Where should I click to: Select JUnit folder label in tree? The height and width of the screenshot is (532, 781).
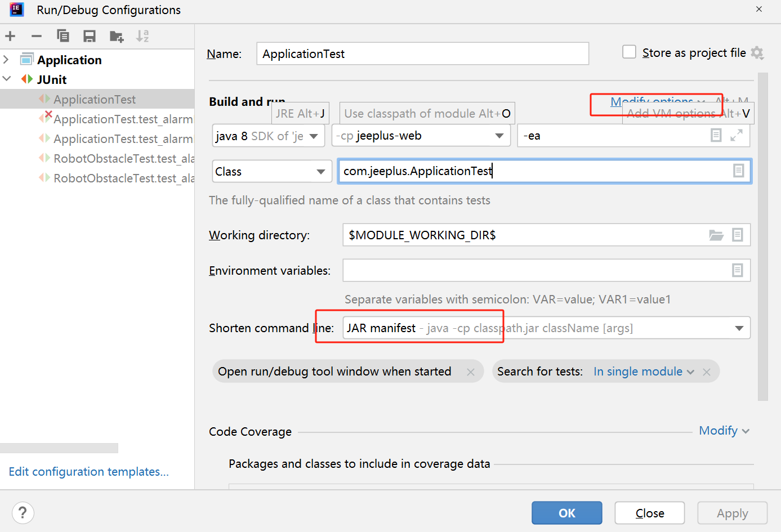point(52,79)
